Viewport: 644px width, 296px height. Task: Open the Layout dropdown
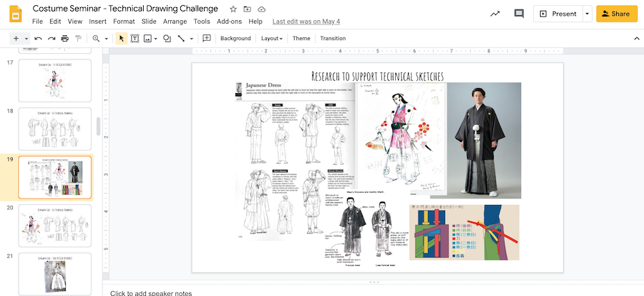tap(271, 38)
